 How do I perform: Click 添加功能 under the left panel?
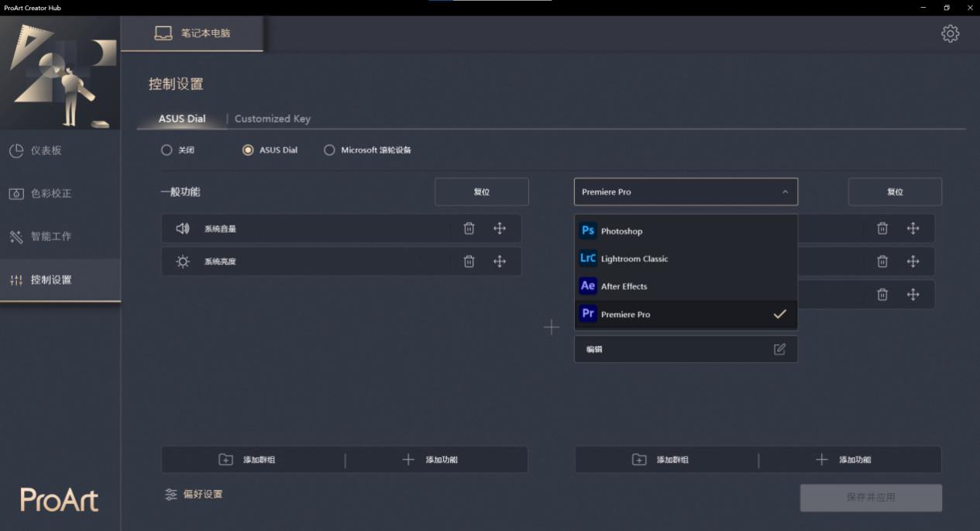[x=432, y=460]
